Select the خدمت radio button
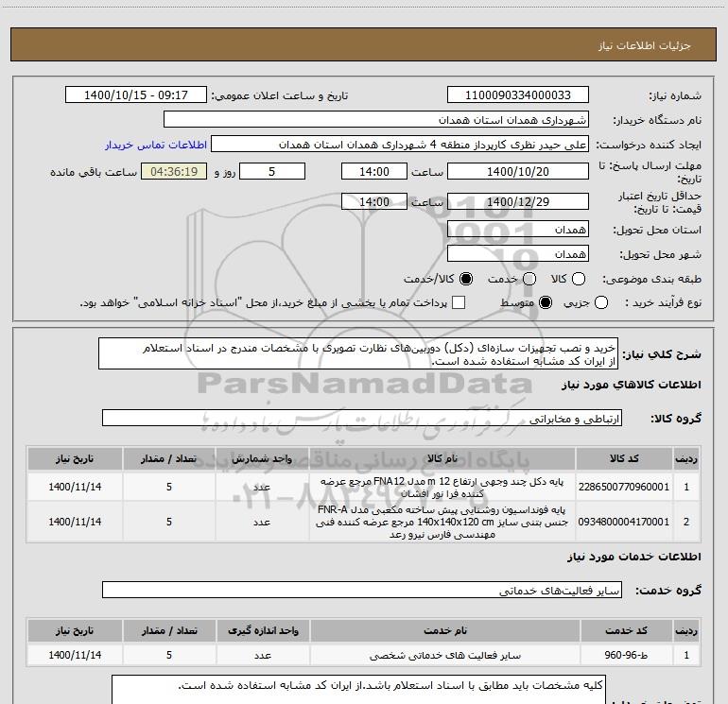 (529, 279)
